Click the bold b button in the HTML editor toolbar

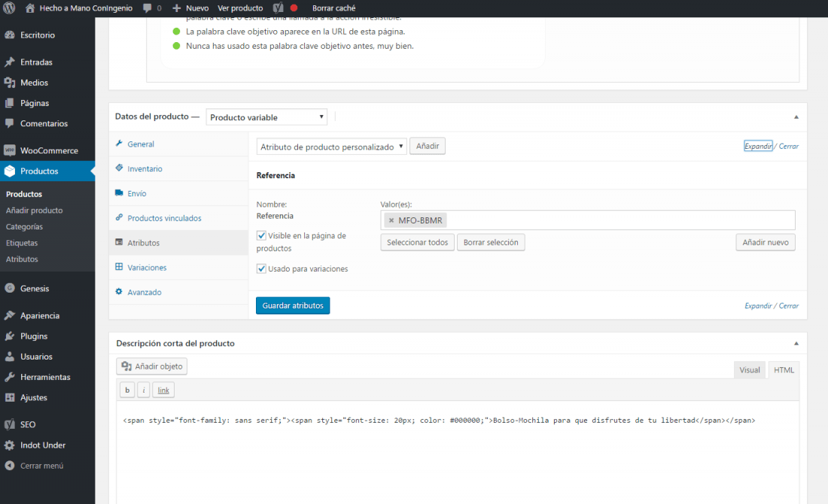[x=127, y=390]
